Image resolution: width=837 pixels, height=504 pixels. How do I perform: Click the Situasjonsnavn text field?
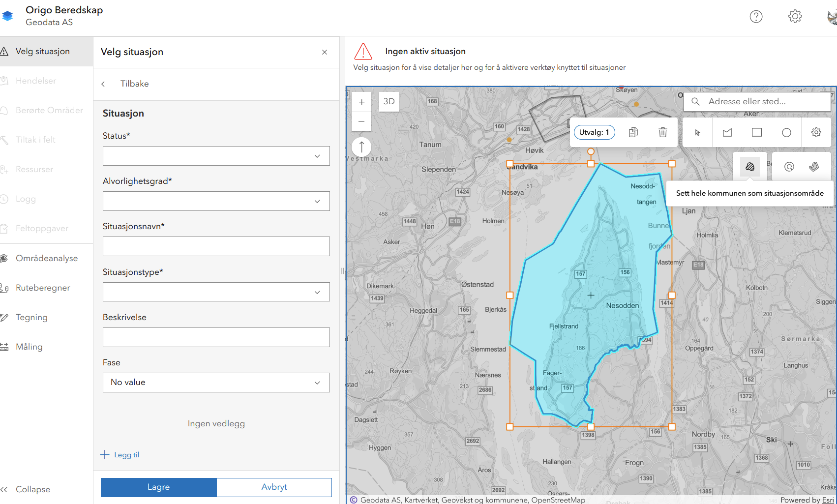click(216, 246)
